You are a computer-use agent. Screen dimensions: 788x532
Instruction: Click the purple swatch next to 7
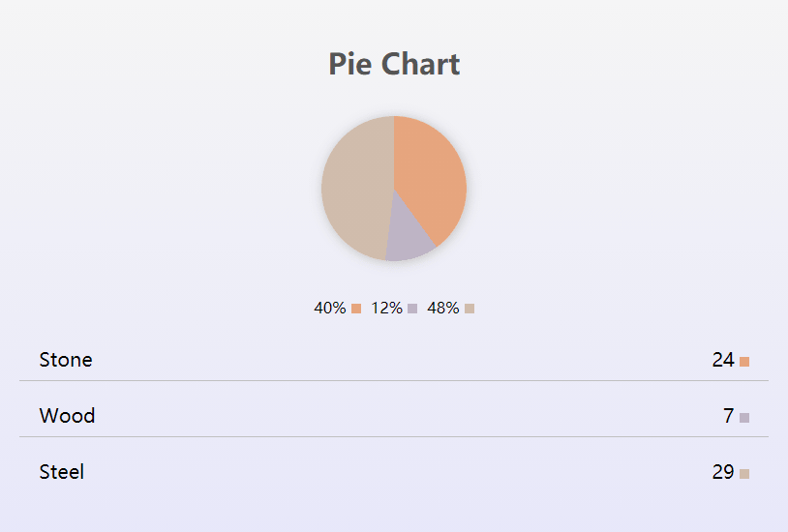point(744,418)
